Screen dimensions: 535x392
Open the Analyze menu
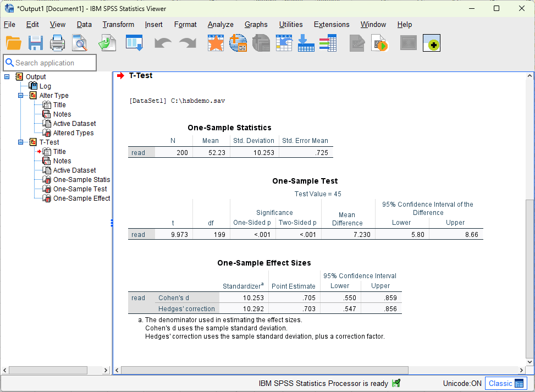click(x=220, y=25)
